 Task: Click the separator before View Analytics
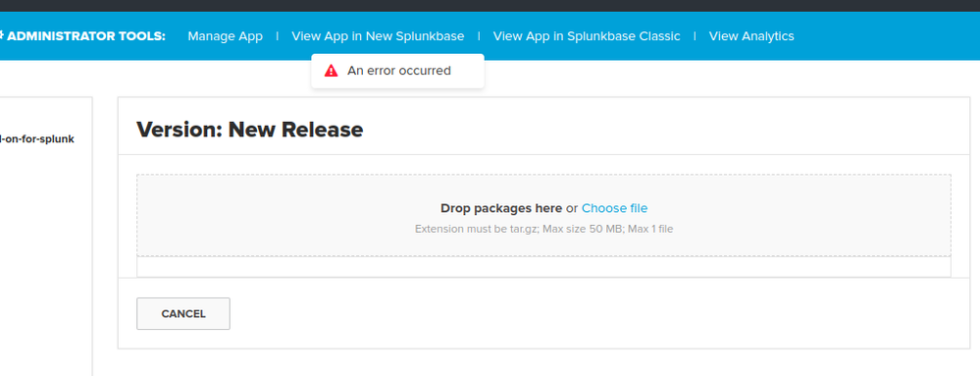(x=695, y=36)
